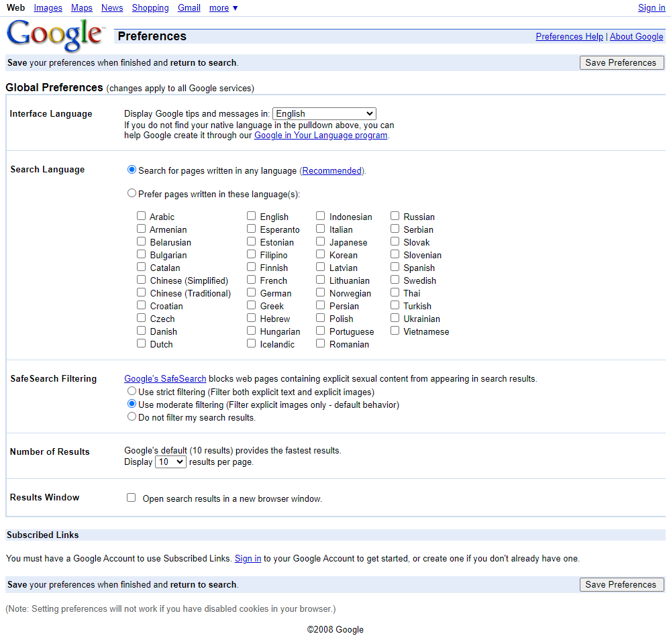Click the bottom Save Preferences button
The height and width of the screenshot is (644, 671).
[x=622, y=584]
